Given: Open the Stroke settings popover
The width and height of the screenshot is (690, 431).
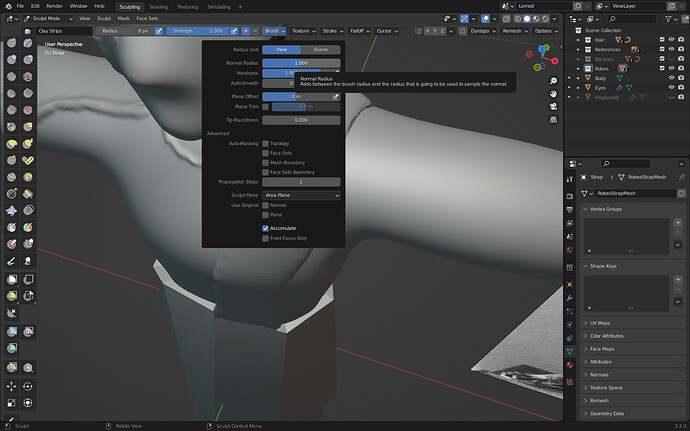Looking at the screenshot, I should pyautogui.click(x=333, y=31).
